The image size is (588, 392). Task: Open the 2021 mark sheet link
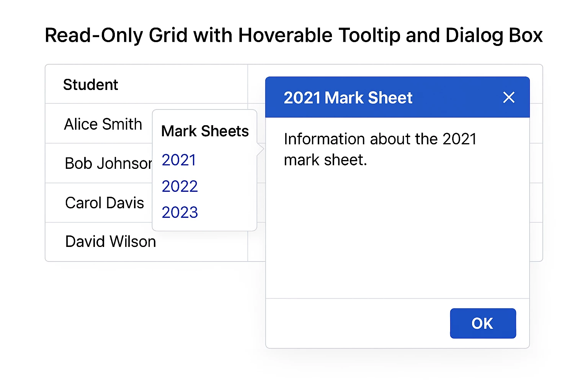click(x=179, y=160)
